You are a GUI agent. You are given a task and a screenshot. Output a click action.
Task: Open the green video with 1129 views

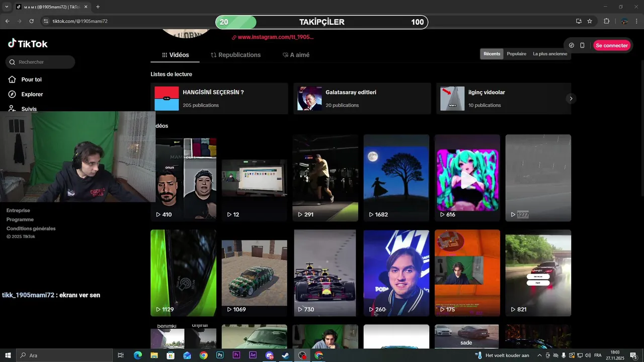pyautogui.click(x=184, y=273)
